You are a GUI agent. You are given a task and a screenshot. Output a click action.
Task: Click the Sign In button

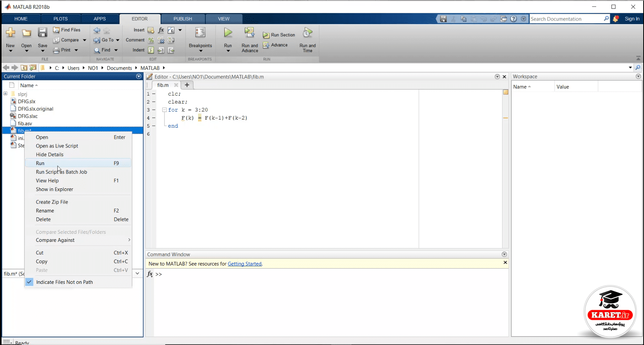click(632, 19)
